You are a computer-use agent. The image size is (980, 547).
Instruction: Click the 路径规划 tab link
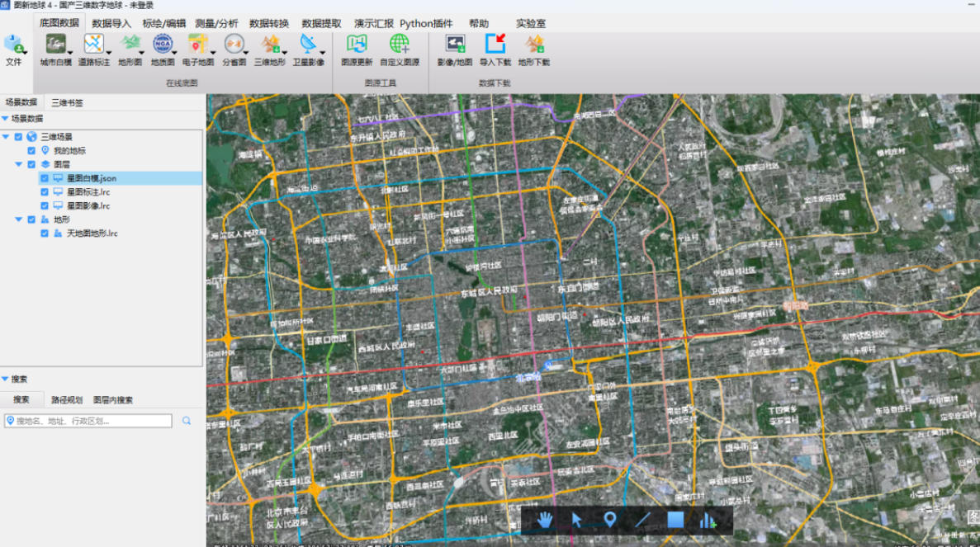pos(67,400)
